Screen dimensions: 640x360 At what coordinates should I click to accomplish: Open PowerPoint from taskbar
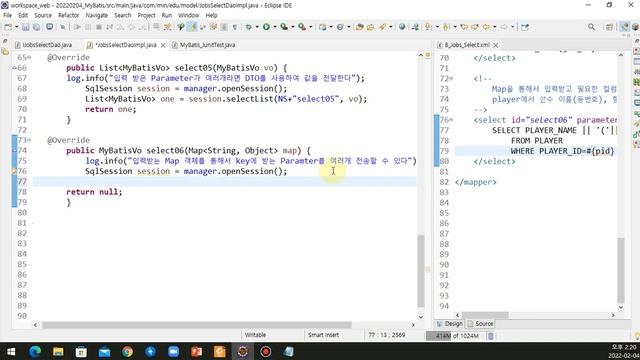click(197, 351)
